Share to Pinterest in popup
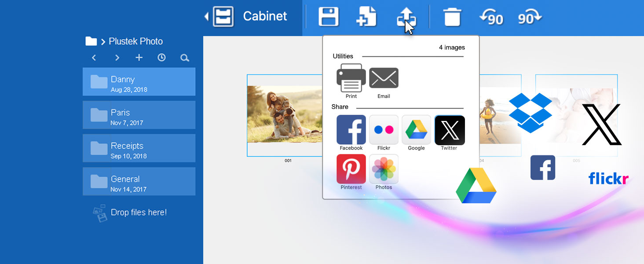The height and width of the screenshot is (264, 644). coord(351,172)
